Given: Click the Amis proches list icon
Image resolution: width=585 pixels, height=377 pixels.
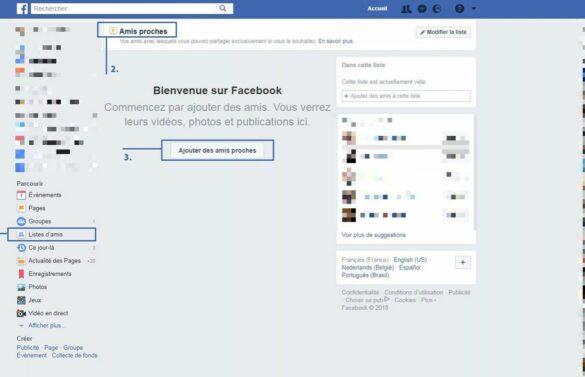Looking at the screenshot, I should (113, 31).
